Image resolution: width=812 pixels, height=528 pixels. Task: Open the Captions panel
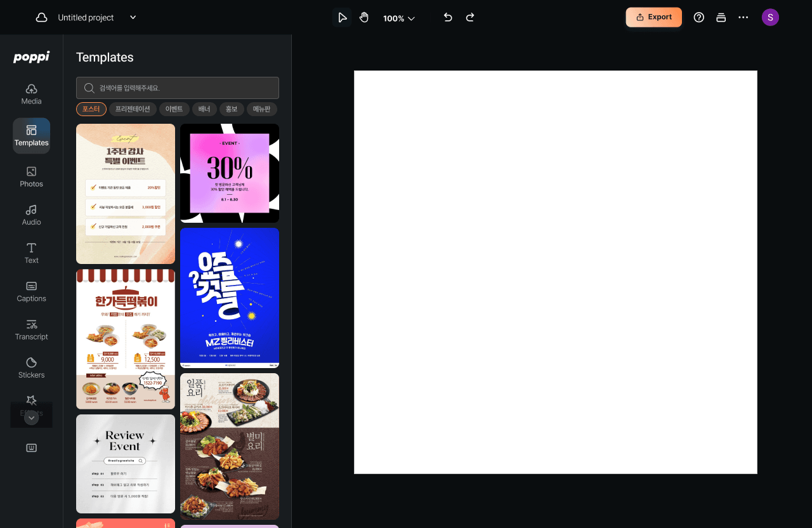(x=32, y=292)
